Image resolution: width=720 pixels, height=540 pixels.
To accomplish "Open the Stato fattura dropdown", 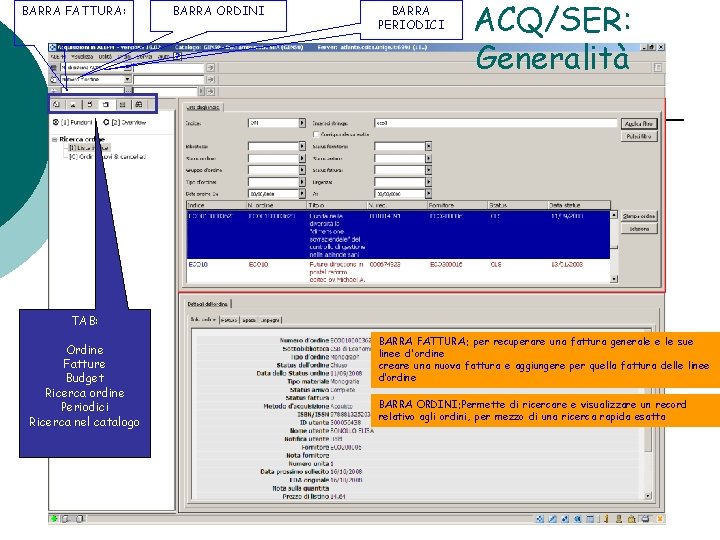I will tap(428, 170).
